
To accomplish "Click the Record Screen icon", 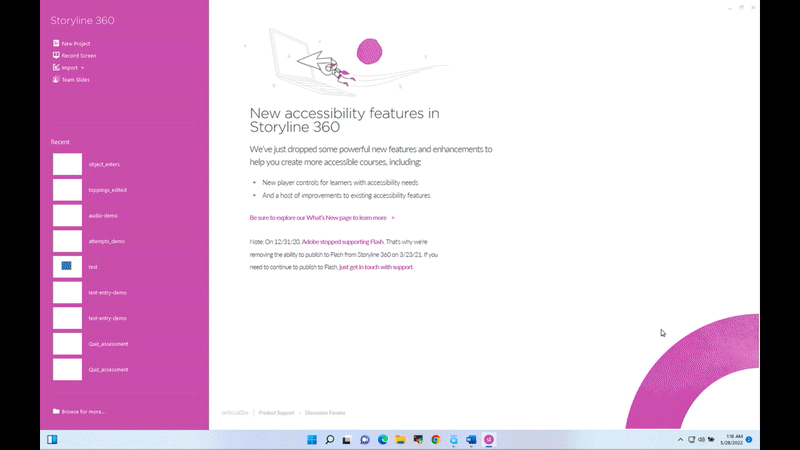I will click(x=56, y=55).
